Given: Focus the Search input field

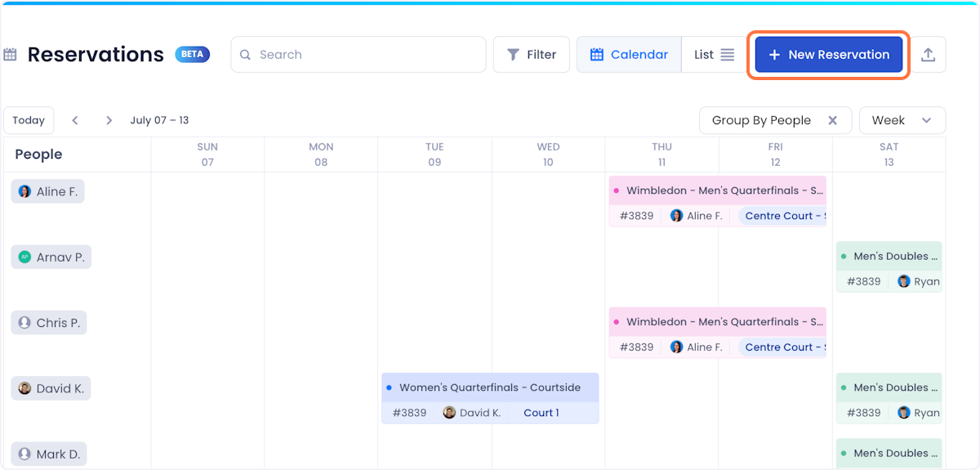Looking at the screenshot, I should [359, 55].
